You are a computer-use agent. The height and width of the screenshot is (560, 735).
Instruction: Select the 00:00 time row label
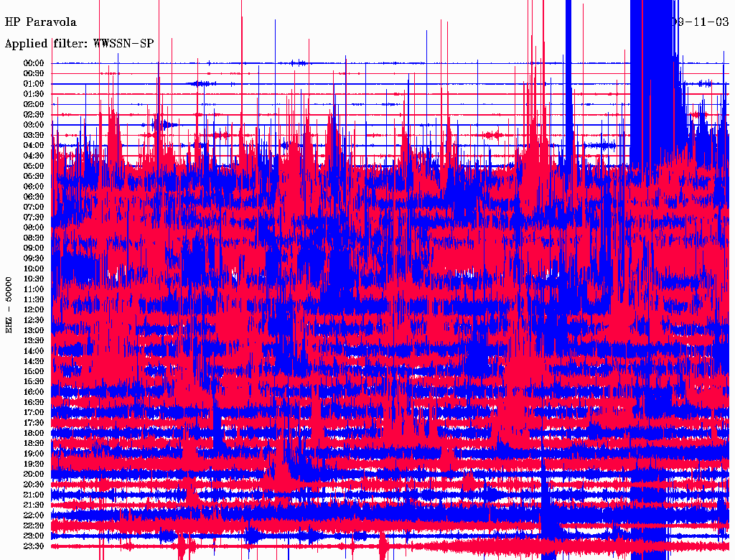(x=34, y=63)
